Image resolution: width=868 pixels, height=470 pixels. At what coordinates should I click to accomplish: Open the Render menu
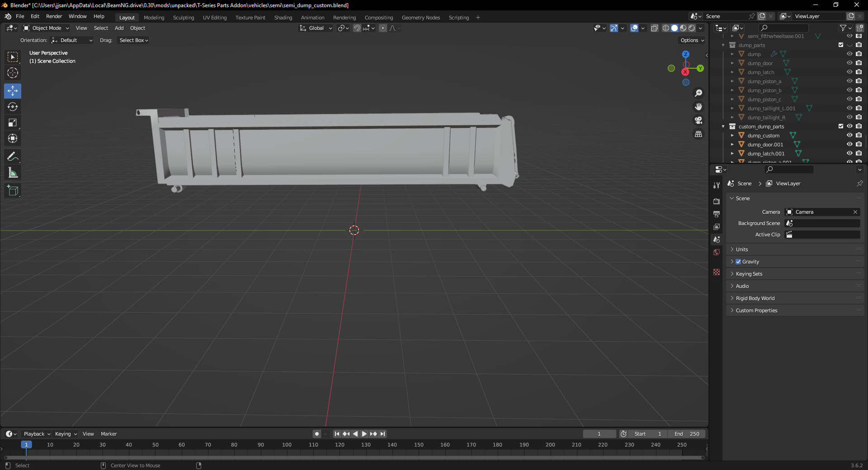pyautogui.click(x=54, y=16)
